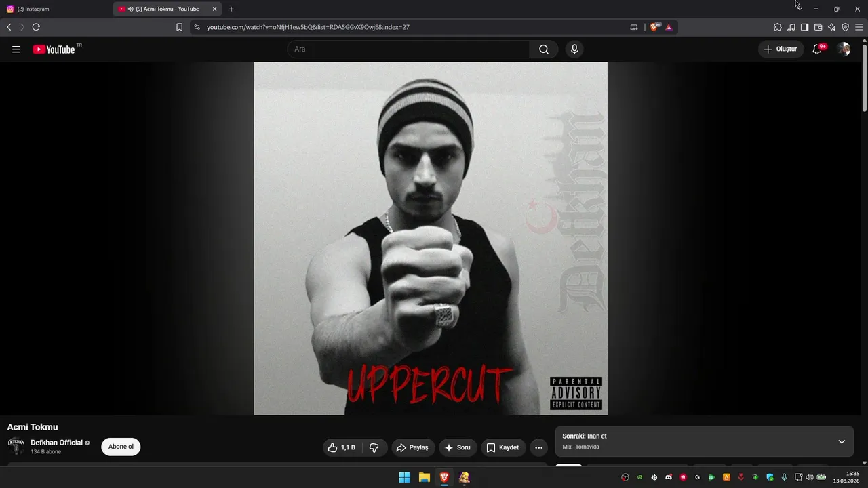
Task: Open Leo AI sparkle icon
Action: [831, 27]
